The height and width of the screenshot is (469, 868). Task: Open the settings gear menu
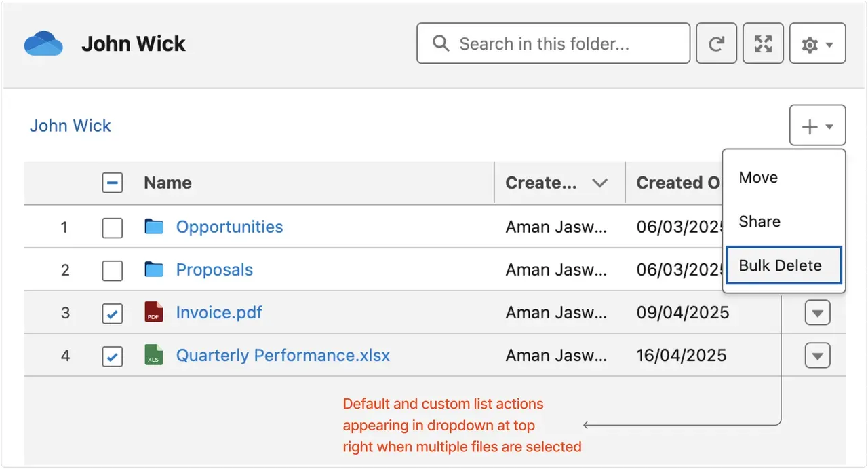point(813,43)
